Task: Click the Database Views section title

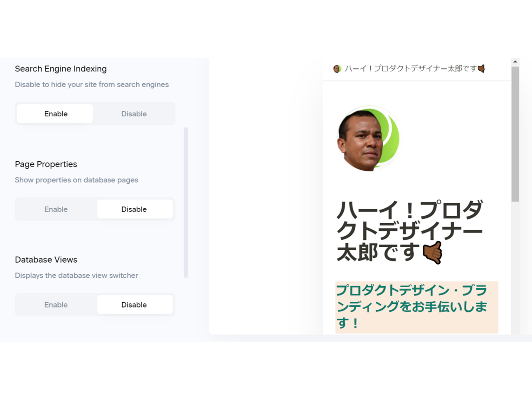Action: pos(46,260)
